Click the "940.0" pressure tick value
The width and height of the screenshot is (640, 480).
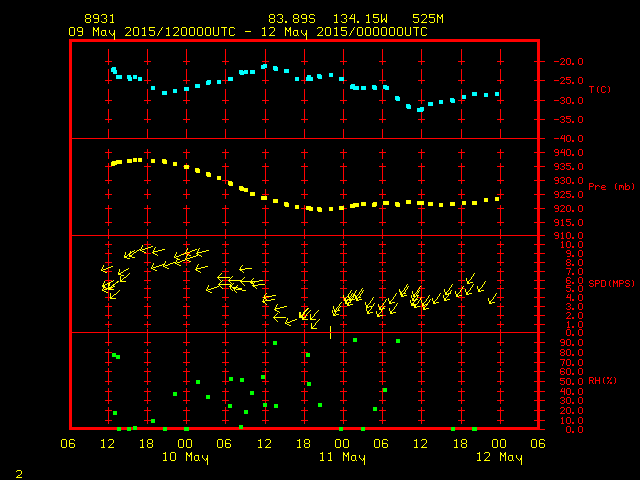[568, 153]
